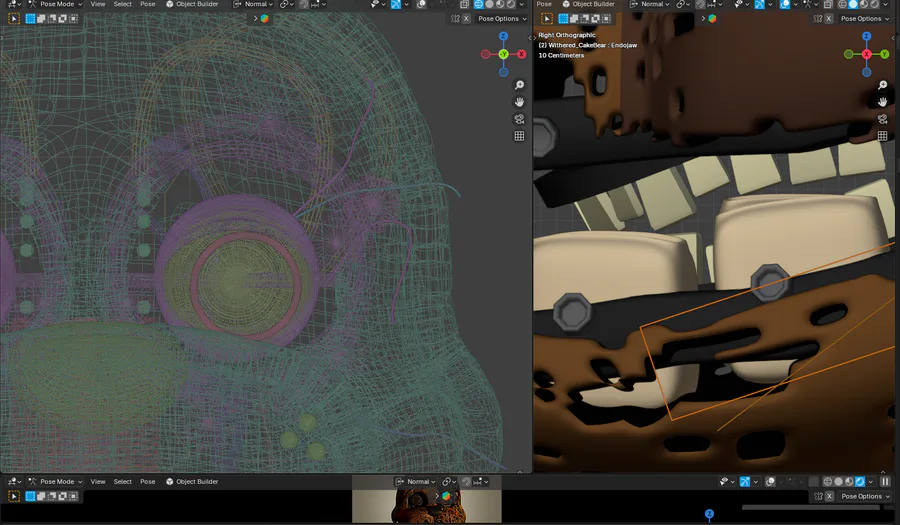Click the blue Z axis on left gizmo
Viewport: 900px width, 525px height.
(x=503, y=36)
